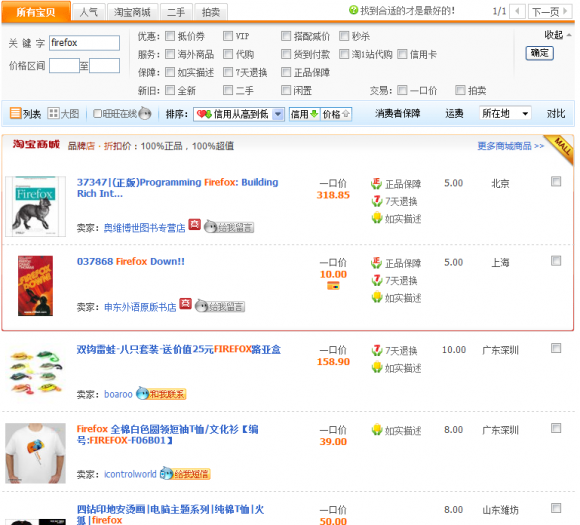Check the 如实描述 filter checkbox

tap(170, 72)
